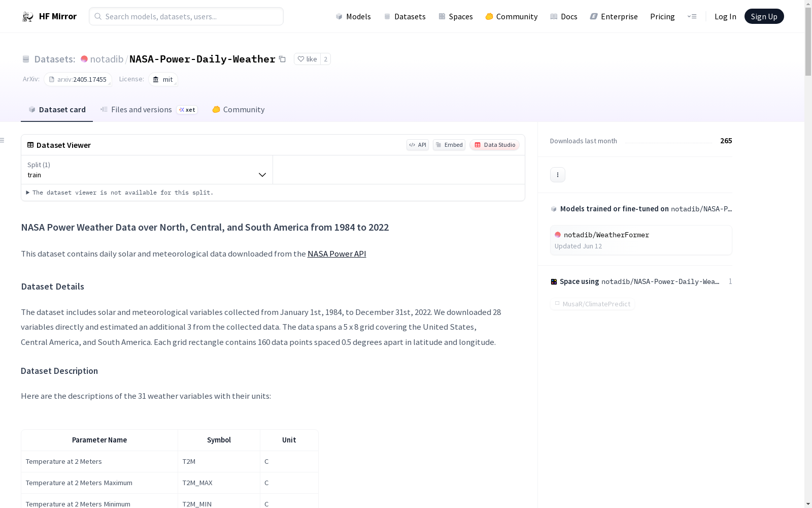Open the MusaR/ClimatePredict space
The image size is (812, 508).
[x=592, y=304]
